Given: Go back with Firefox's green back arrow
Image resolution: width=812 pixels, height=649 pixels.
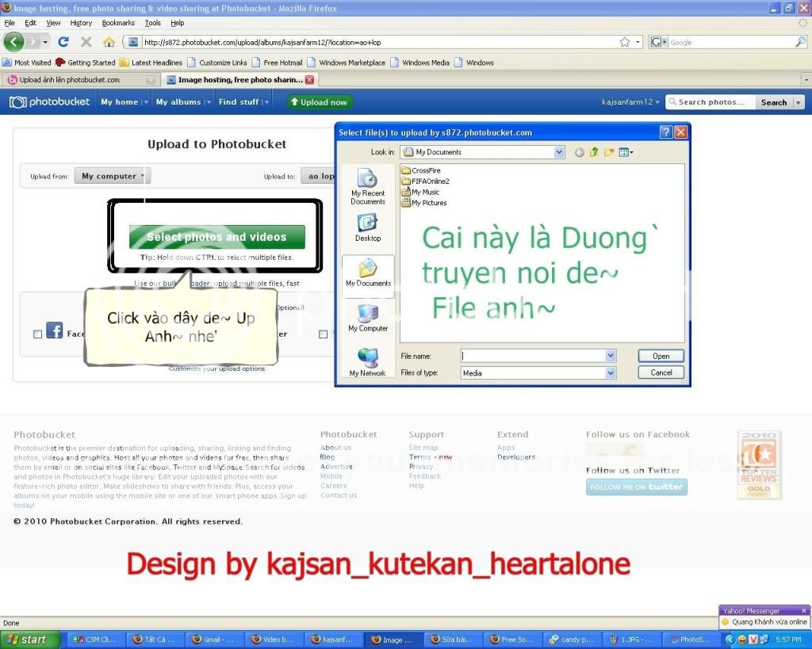Looking at the screenshot, I should (x=14, y=42).
